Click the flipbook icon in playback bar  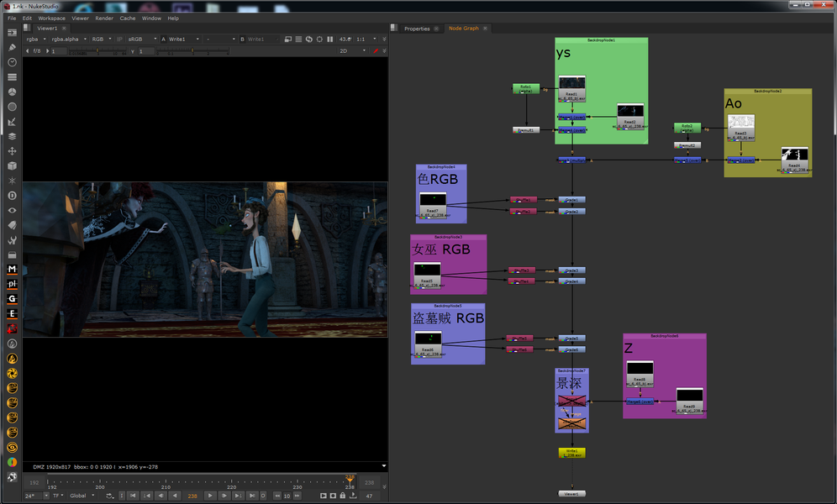[323, 496]
